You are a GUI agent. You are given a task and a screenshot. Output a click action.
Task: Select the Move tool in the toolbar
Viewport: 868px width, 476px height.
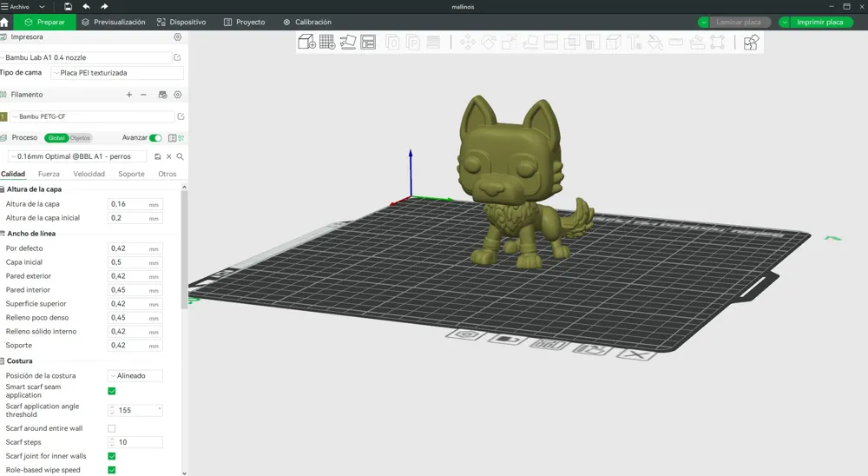(x=468, y=42)
